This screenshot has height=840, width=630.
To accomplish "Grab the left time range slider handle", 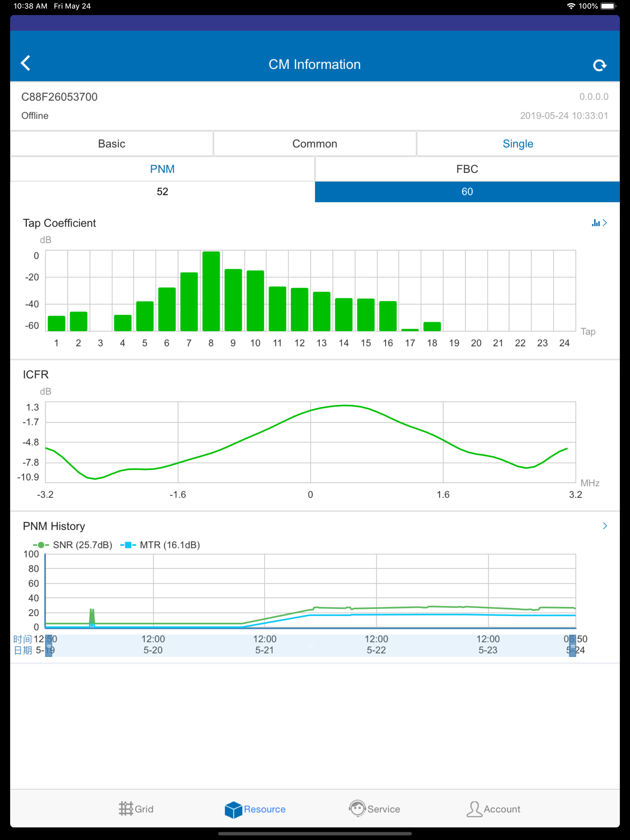I will coord(49,646).
